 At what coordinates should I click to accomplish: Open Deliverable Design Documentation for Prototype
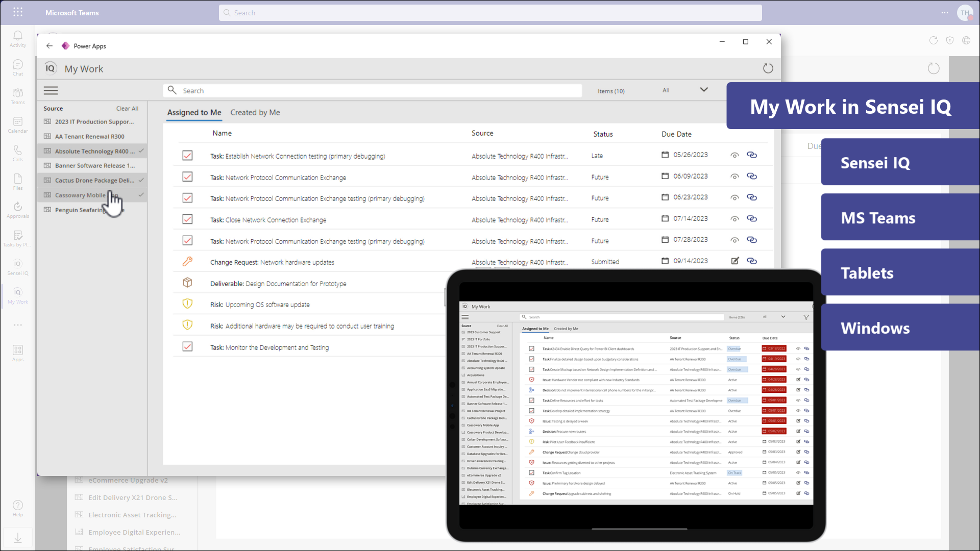coord(278,284)
